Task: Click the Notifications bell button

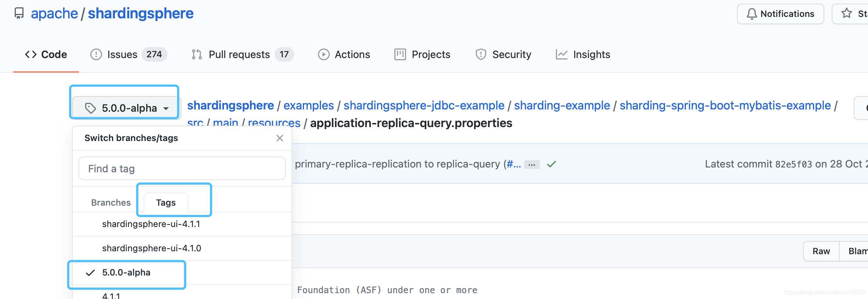Action: (781, 14)
